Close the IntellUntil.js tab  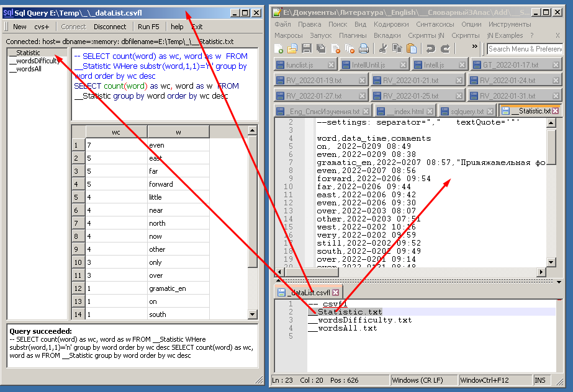403,65
